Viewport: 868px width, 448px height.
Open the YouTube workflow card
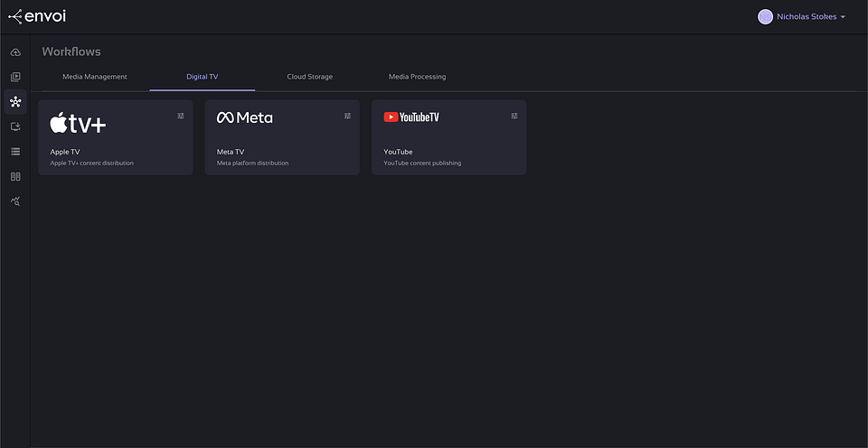pyautogui.click(x=448, y=143)
